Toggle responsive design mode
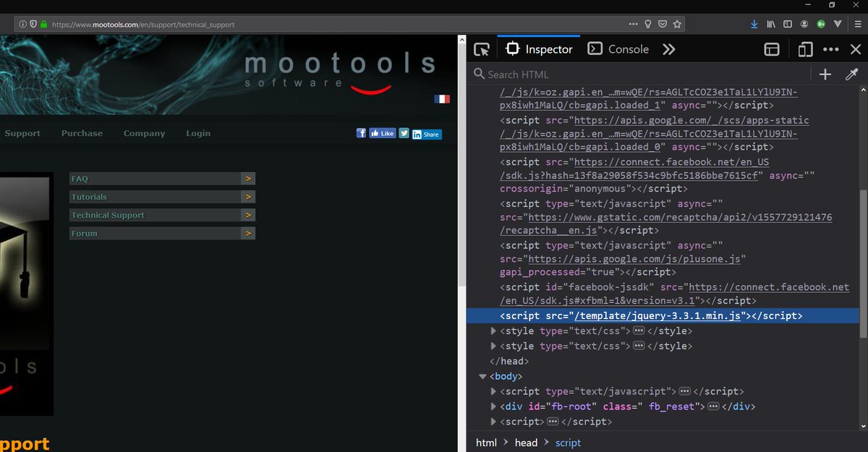868x452 pixels. click(804, 48)
